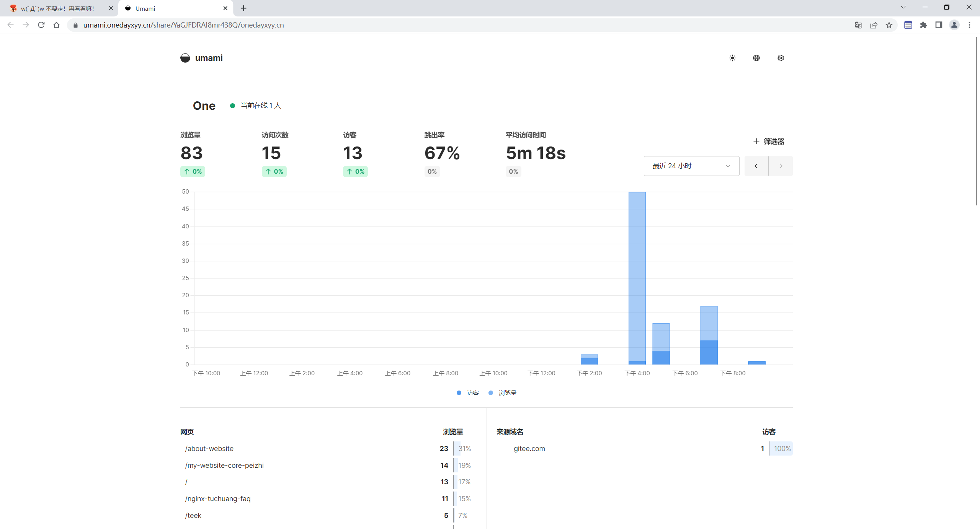980x529 pixels.
Task: Click the extension icon next to the star
Action: pyautogui.click(x=908, y=25)
